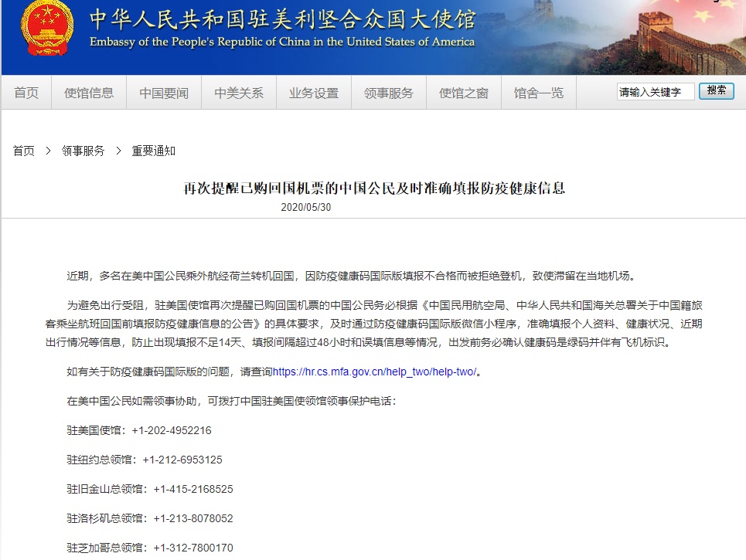Click the English embassy name subtitle
The height and width of the screenshot is (560, 746).
[x=282, y=42]
